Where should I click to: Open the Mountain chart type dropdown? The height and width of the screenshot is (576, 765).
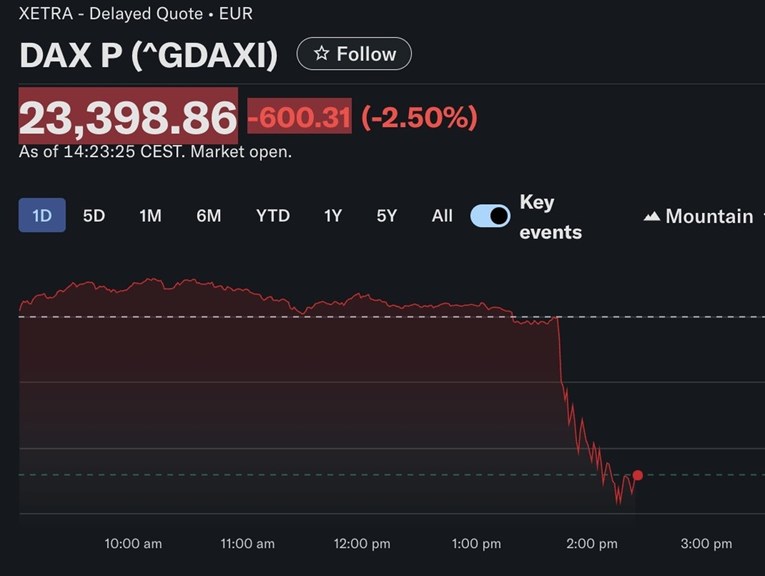click(x=699, y=216)
